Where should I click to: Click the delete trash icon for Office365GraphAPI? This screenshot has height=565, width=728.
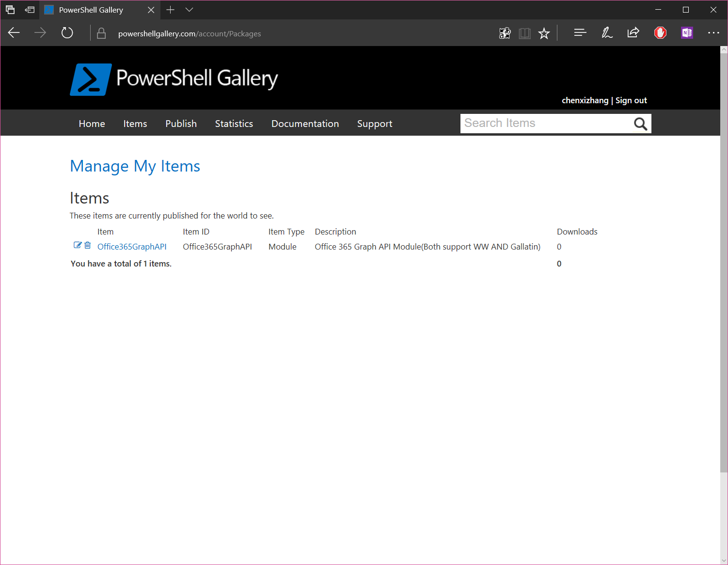88,245
